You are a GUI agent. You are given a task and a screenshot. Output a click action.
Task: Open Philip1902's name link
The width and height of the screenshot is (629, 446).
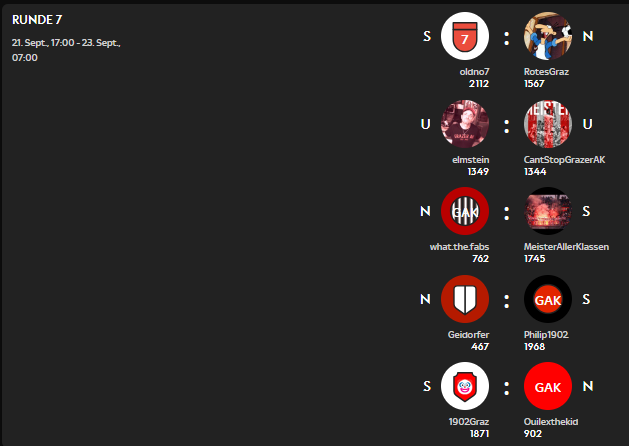[546, 334]
